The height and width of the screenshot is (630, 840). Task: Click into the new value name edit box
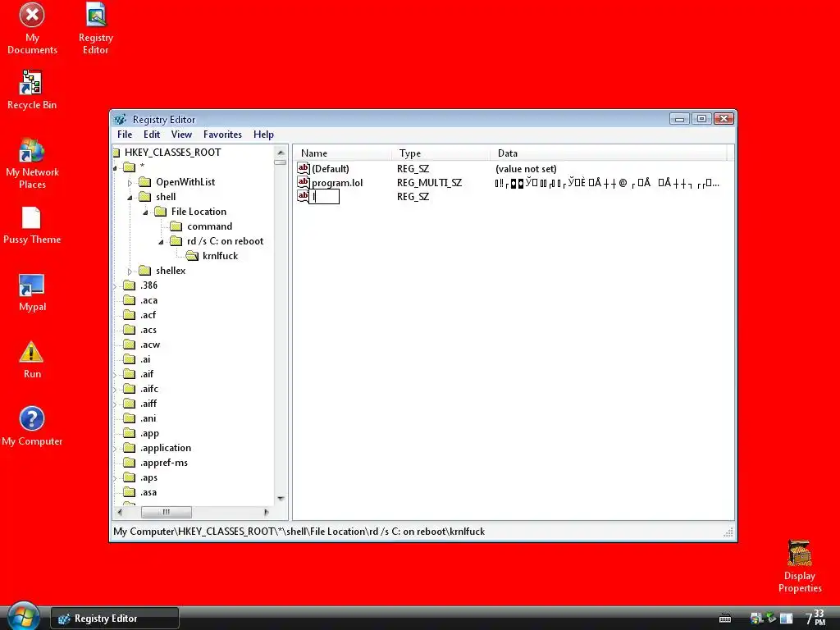[x=325, y=197]
